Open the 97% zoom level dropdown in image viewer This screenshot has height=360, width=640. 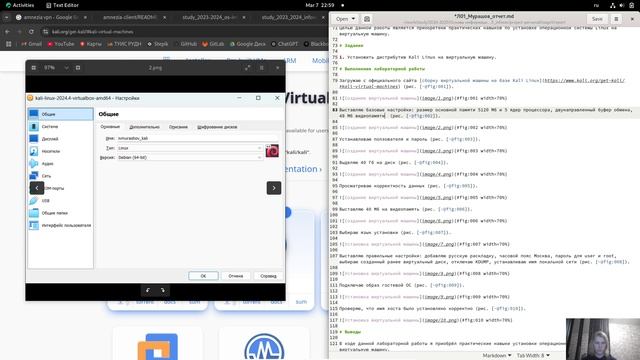[56, 68]
